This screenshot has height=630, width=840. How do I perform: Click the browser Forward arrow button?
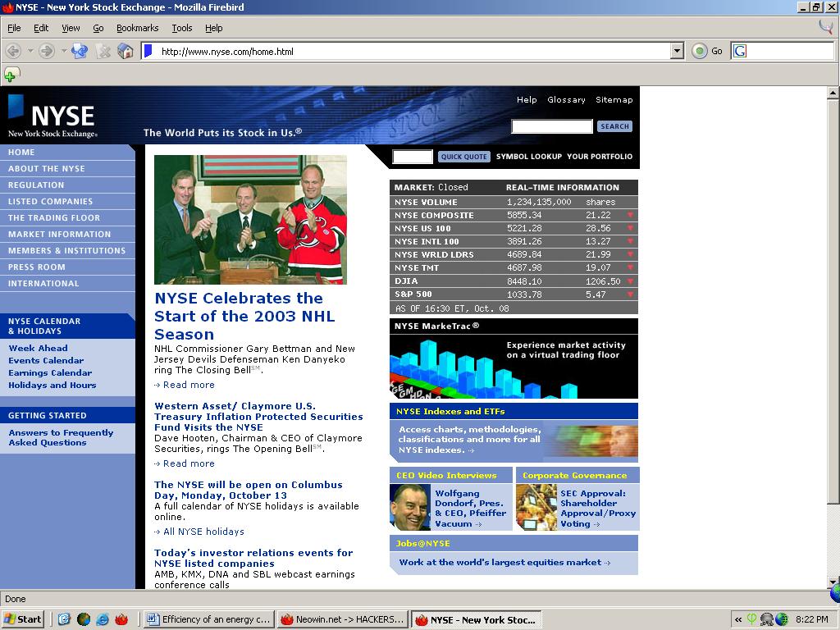pyautogui.click(x=47, y=52)
